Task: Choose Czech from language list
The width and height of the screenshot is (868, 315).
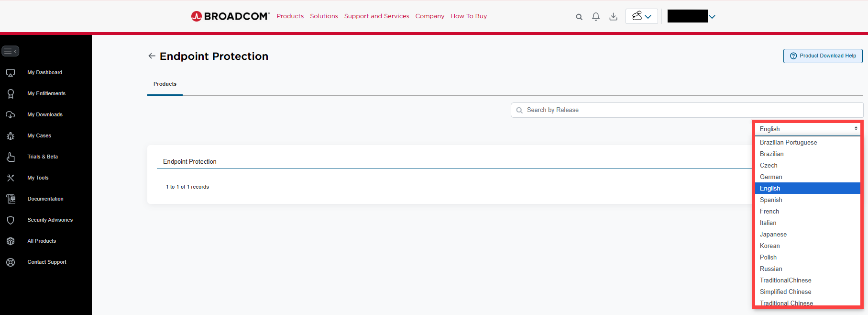Action: click(808, 166)
